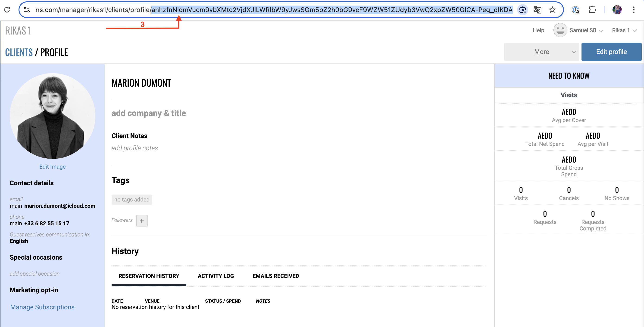The height and width of the screenshot is (327, 644).
Task: Open the Emails Received tab
Action: click(x=275, y=276)
